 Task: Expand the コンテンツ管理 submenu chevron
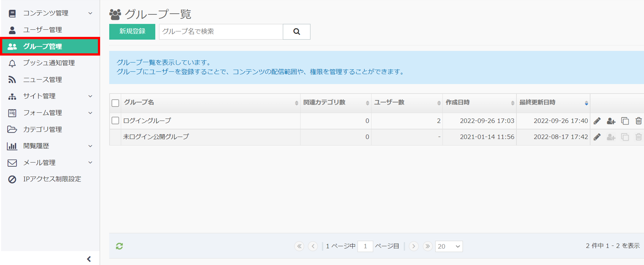click(x=91, y=13)
